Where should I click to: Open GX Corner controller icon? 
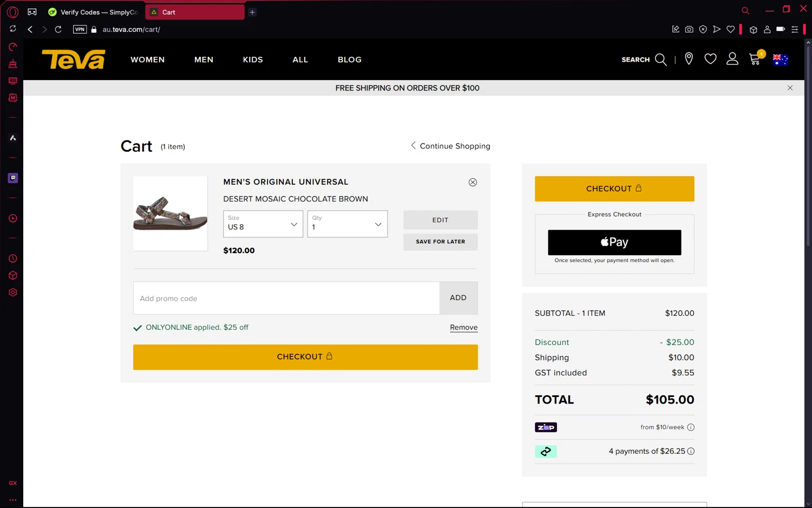point(32,12)
